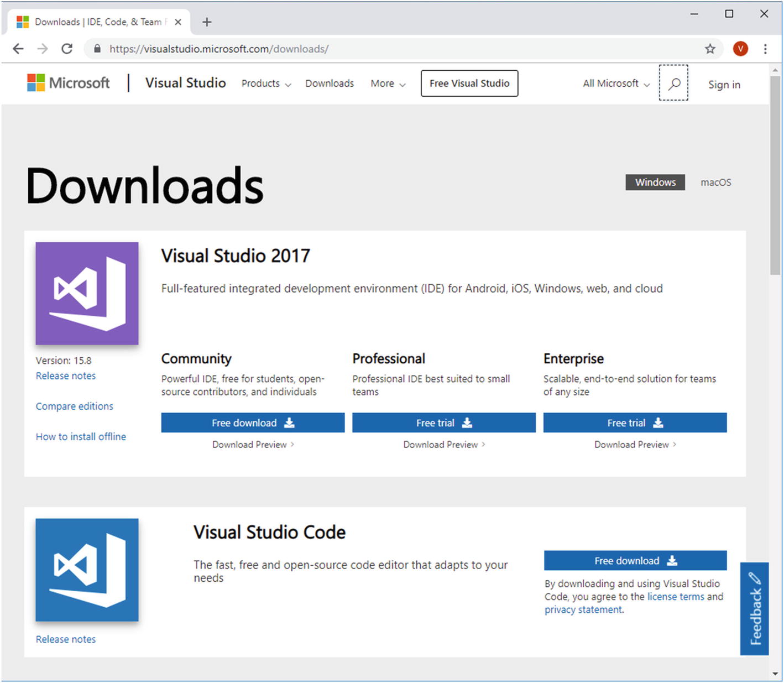This screenshot has height=683, width=784.
Task: Open the Downloads nav item
Action: [x=330, y=84]
